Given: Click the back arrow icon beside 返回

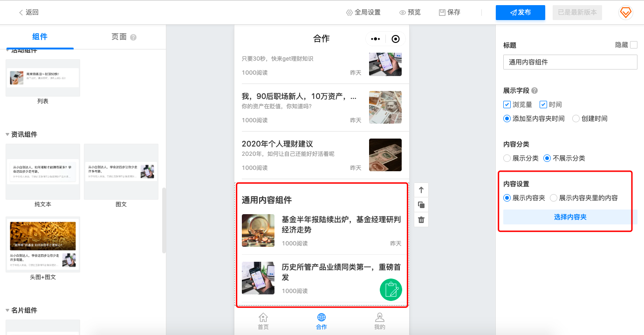Looking at the screenshot, I should click(21, 13).
